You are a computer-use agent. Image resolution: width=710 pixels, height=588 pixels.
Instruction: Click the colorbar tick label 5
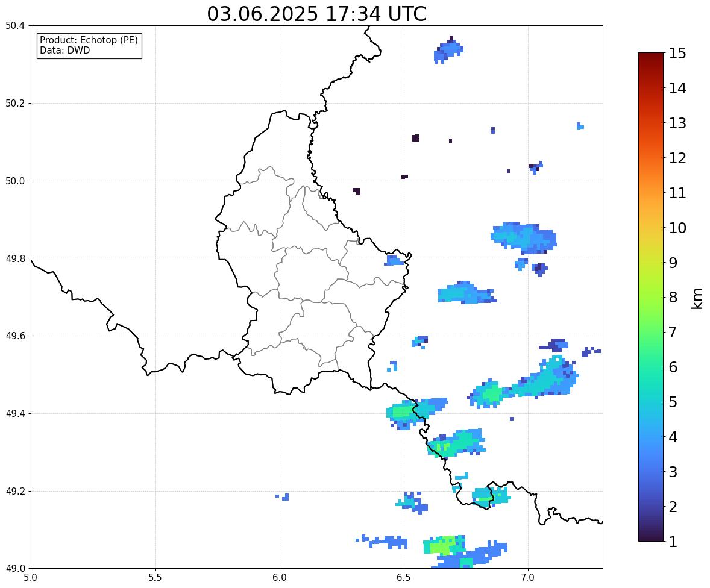673,402
